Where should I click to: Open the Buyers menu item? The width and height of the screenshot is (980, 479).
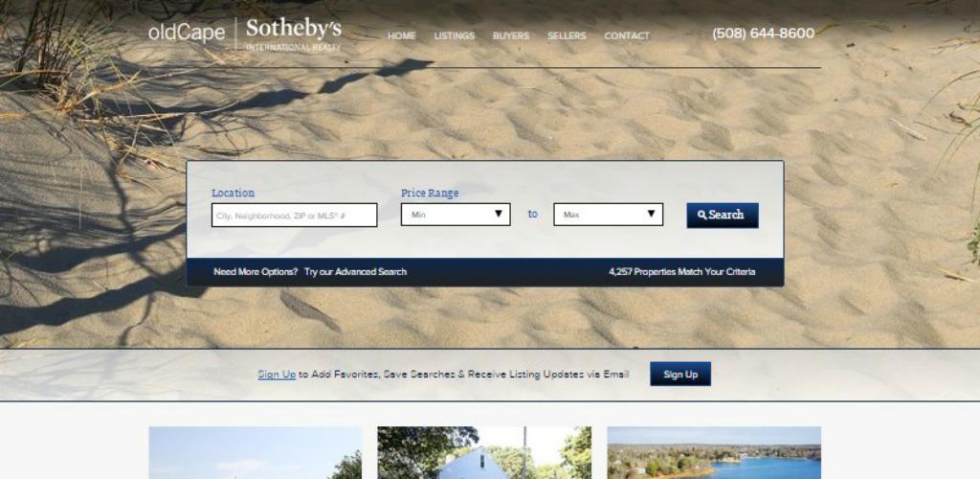coord(511,36)
